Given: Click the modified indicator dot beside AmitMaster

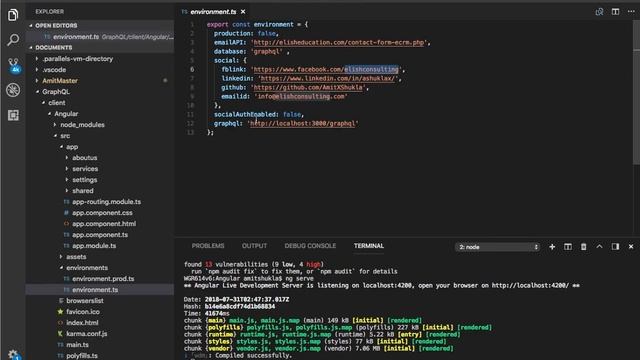Looking at the screenshot, I should tap(165, 81).
